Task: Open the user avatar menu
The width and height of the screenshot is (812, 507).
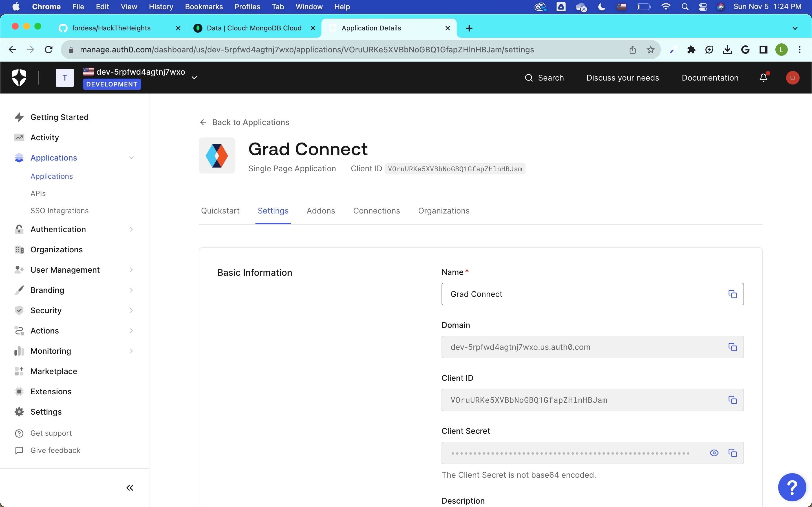Action: coord(792,77)
